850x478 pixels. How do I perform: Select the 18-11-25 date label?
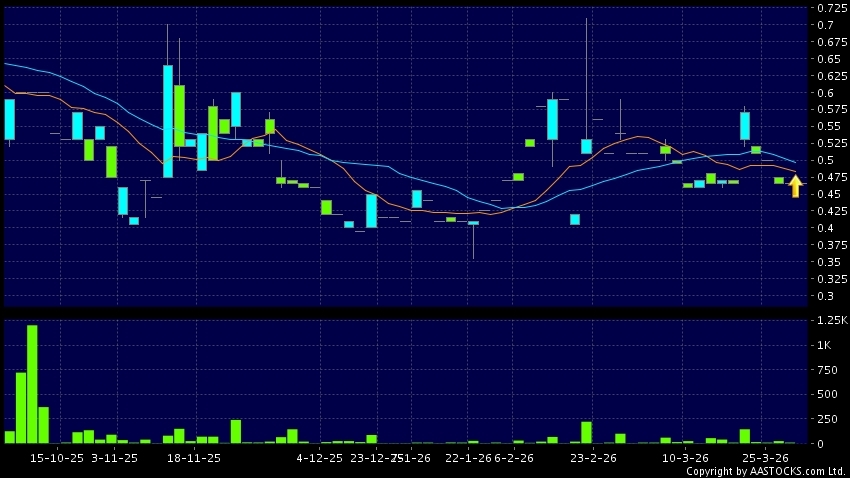point(194,457)
